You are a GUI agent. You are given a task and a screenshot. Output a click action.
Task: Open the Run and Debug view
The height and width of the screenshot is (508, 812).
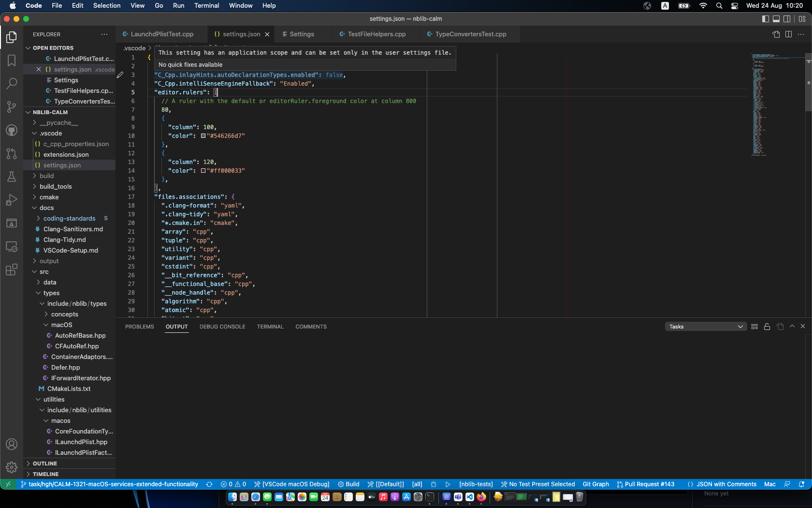tap(12, 200)
